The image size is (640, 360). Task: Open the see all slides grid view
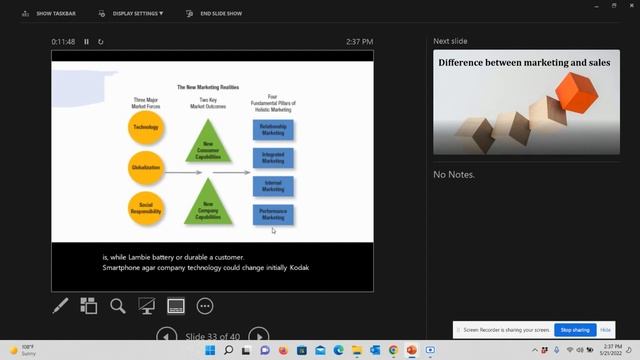pyautogui.click(x=89, y=306)
